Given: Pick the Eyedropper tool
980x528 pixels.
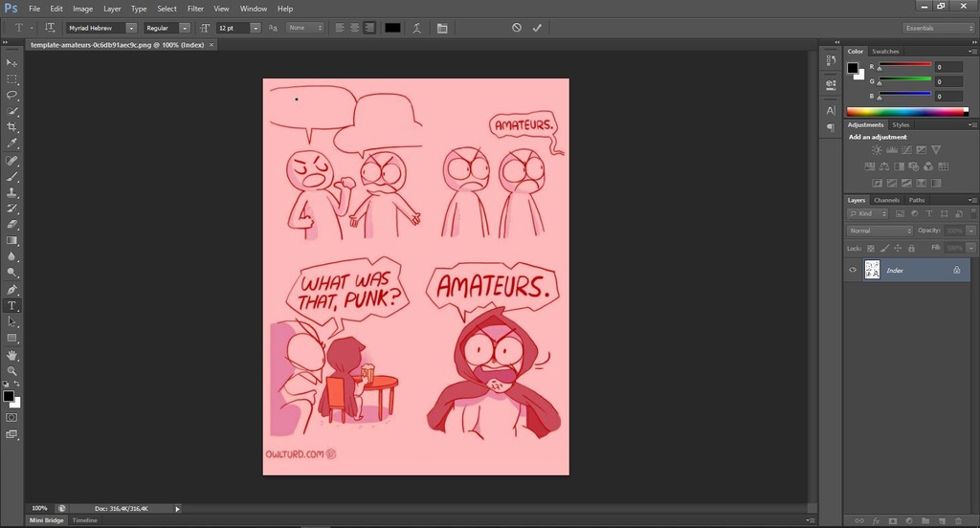Looking at the screenshot, I should point(12,143).
